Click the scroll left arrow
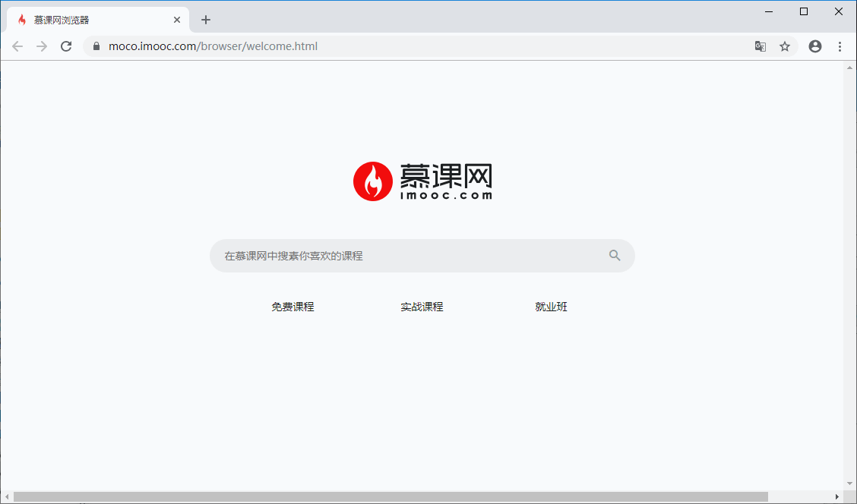The image size is (857, 504). 7,497
